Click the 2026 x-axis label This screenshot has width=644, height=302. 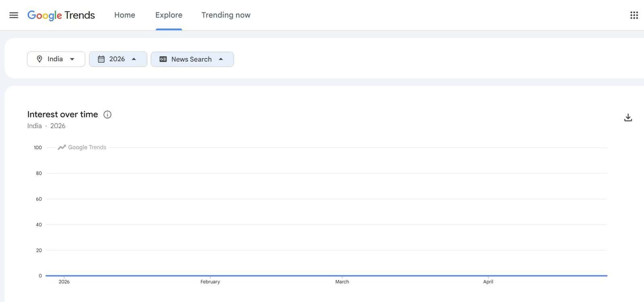point(64,282)
